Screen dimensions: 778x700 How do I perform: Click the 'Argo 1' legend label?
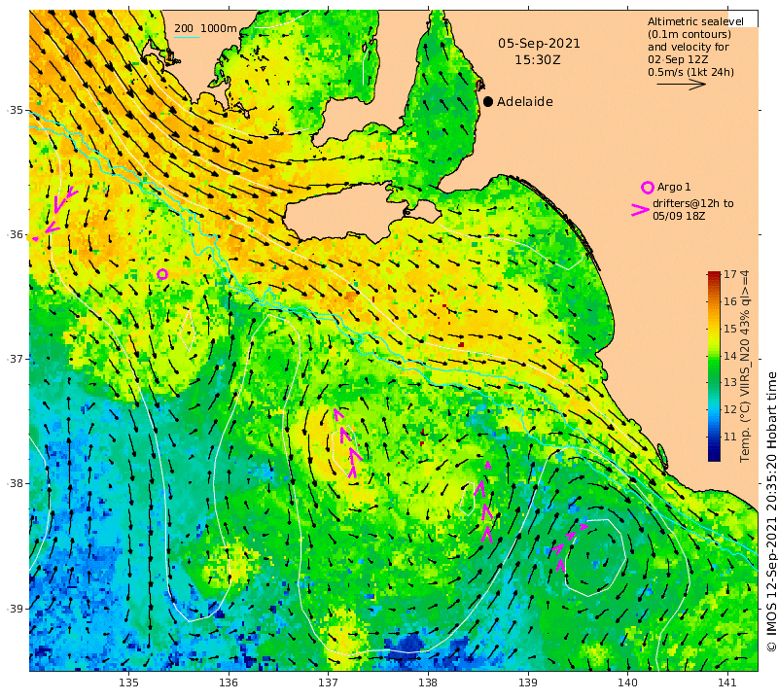coord(674,187)
